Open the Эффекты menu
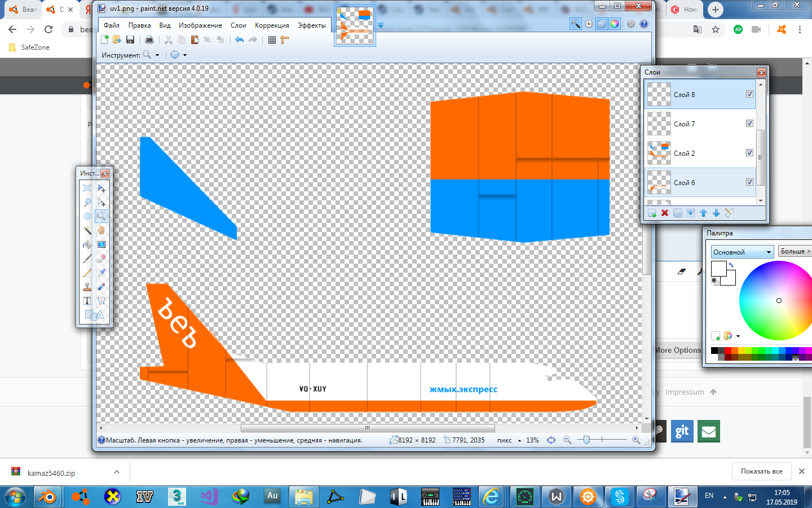This screenshot has width=812, height=508. tap(312, 25)
